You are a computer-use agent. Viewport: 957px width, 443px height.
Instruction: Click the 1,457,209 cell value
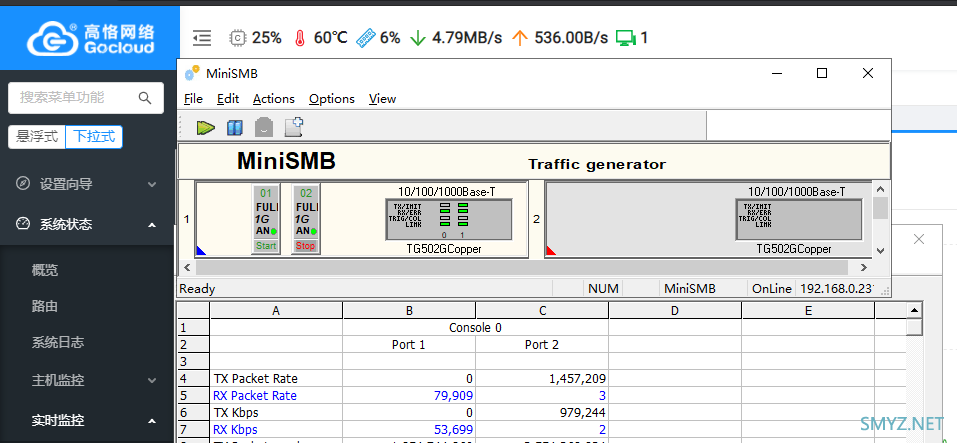(579, 378)
